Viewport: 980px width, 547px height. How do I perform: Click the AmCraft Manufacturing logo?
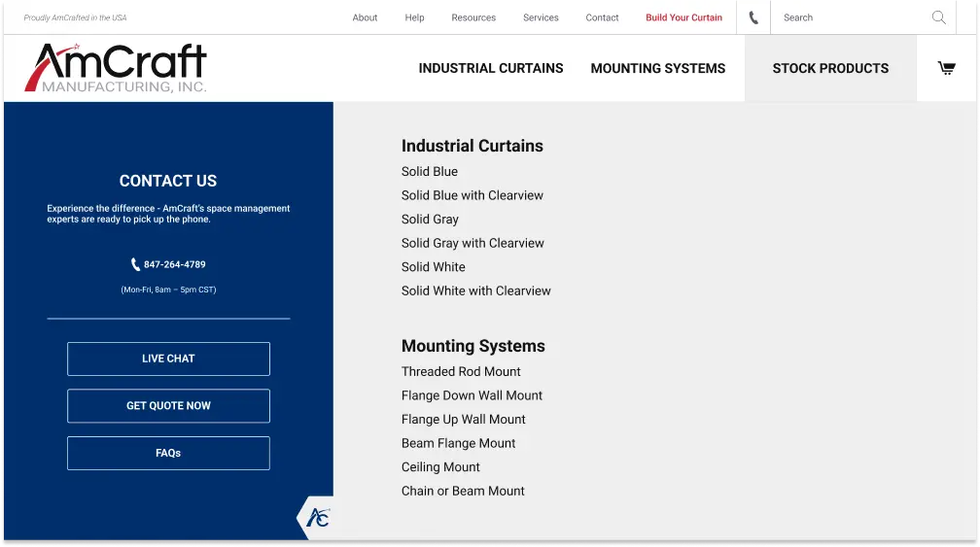tap(116, 68)
